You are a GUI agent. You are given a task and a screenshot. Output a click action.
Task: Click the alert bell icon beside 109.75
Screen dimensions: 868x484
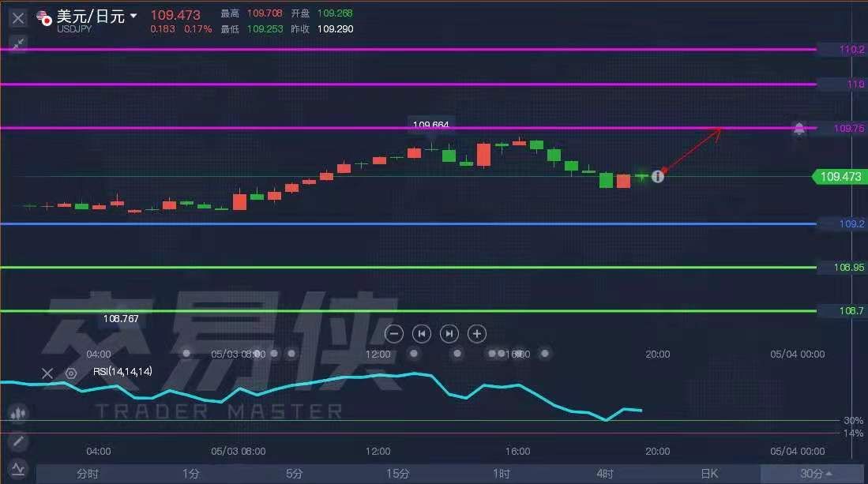tap(798, 128)
